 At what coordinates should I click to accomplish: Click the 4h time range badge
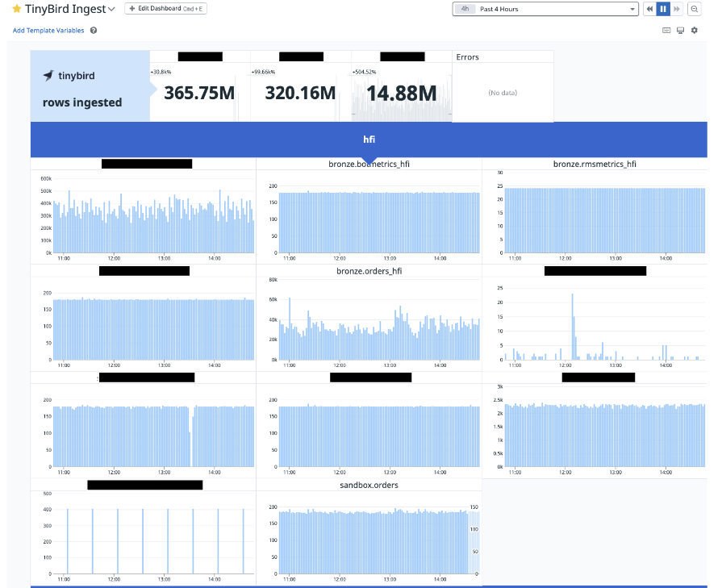pyautogui.click(x=465, y=9)
